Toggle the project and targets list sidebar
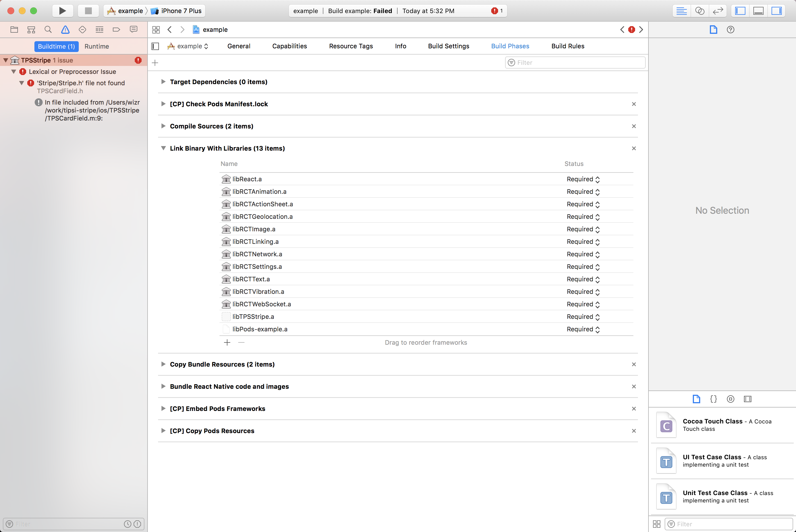Image resolution: width=796 pixels, height=532 pixels. pos(156,46)
